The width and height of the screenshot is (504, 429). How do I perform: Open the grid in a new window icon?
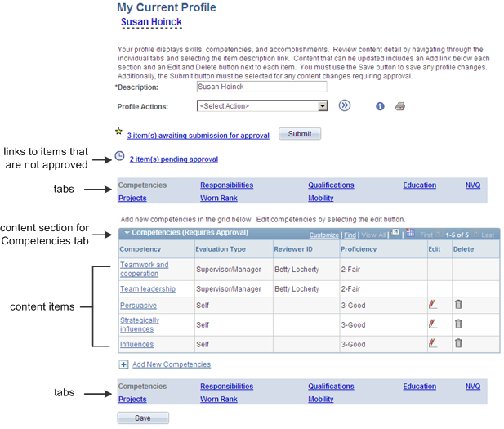395,232
